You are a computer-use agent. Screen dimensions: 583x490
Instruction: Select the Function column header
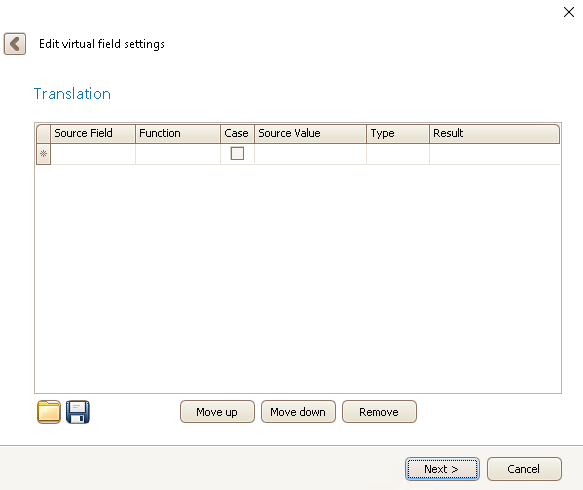tap(178, 133)
